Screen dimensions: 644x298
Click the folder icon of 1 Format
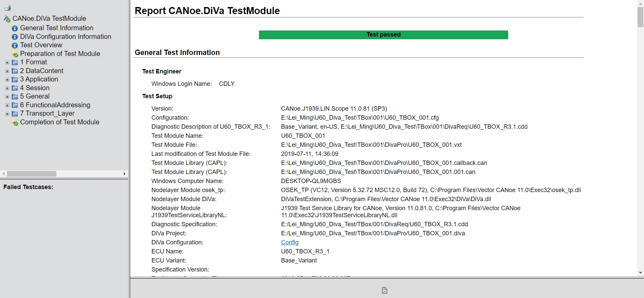15,62
